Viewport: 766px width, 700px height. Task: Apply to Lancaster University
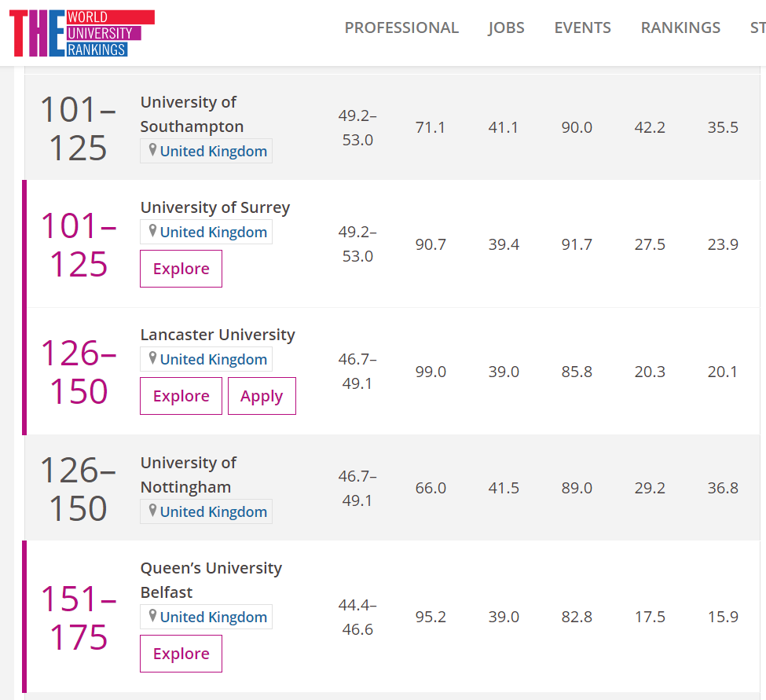[262, 396]
